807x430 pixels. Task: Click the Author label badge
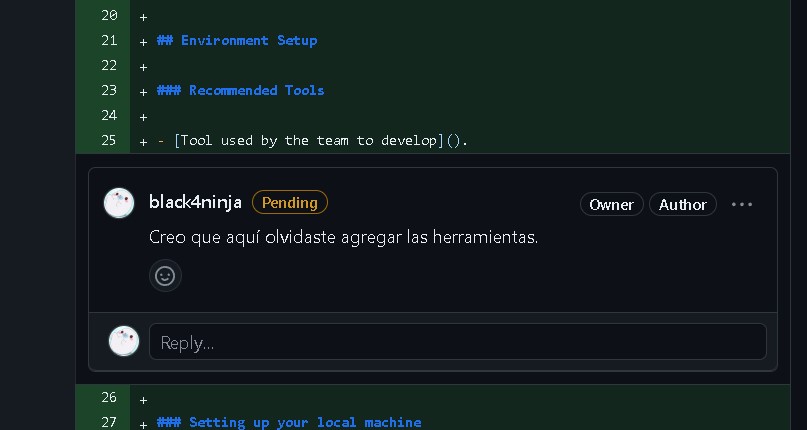point(683,204)
